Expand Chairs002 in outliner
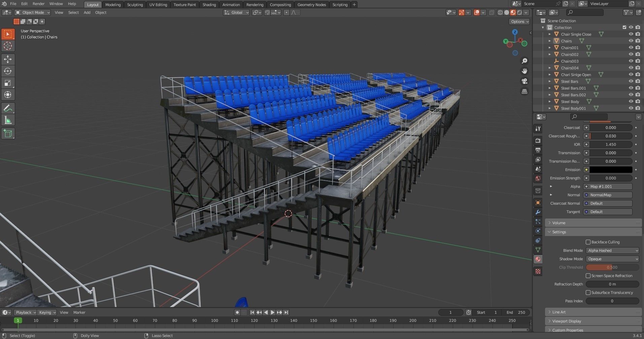 tap(550, 54)
